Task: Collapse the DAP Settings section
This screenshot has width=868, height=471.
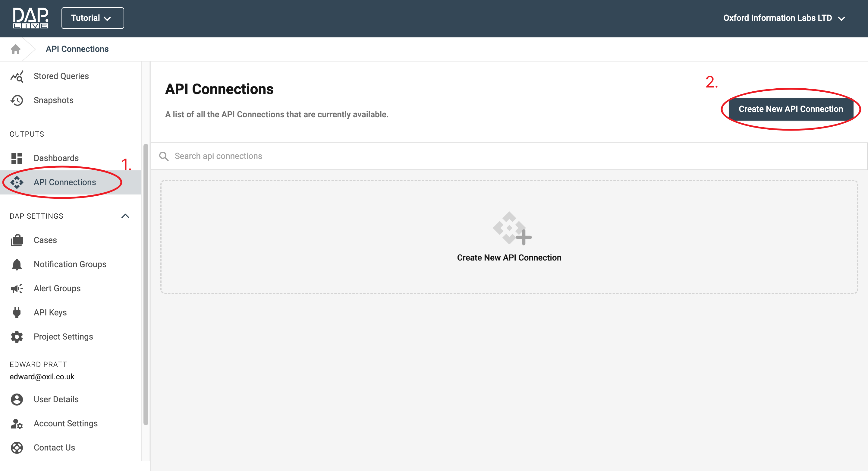Action: click(125, 216)
